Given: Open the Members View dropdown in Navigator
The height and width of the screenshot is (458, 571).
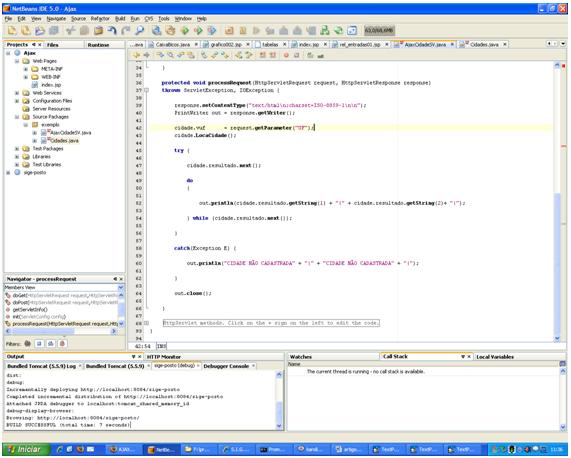Looking at the screenshot, I should click(121, 288).
